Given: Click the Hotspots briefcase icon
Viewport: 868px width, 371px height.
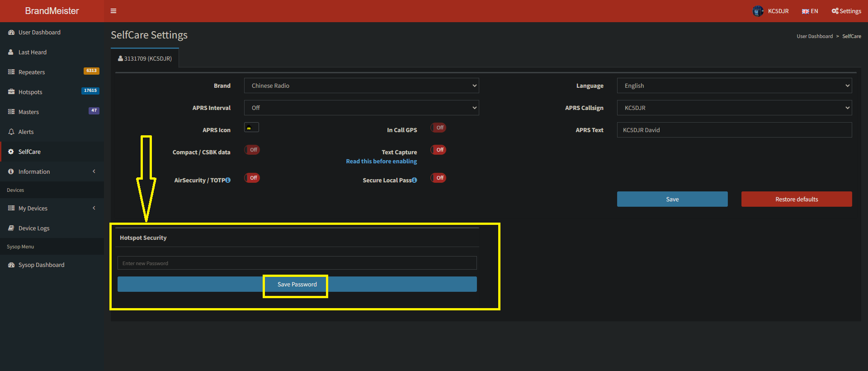Looking at the screenshot, I should pyautogui.click(x=11, y=92).
